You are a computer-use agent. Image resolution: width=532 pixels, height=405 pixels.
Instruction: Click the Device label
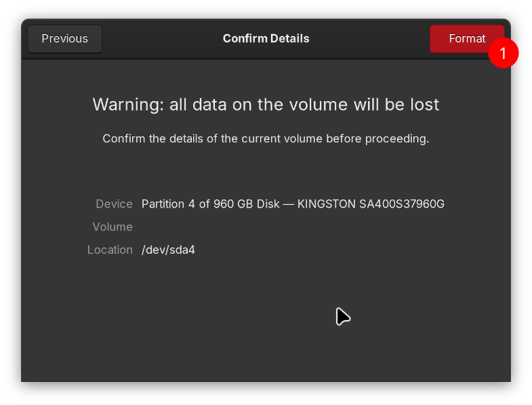114,204
